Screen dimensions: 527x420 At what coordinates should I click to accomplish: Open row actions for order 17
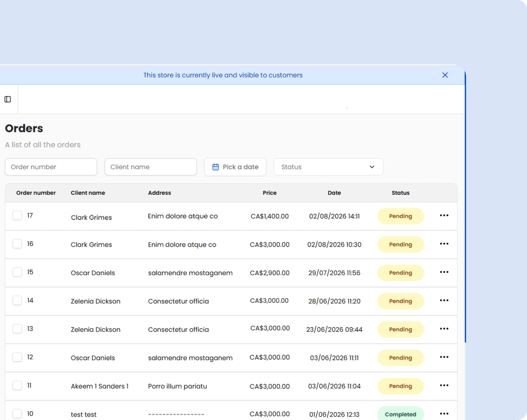tap(444, 215)
